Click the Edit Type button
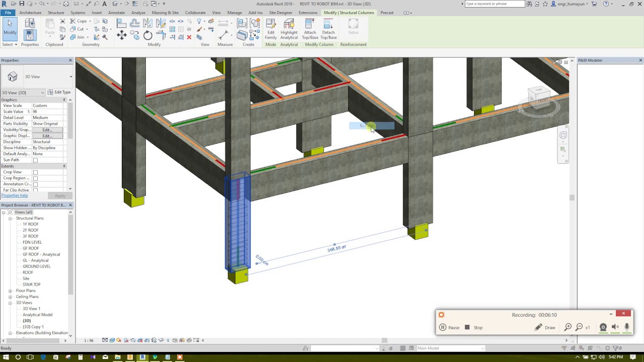 click(59, 92)
